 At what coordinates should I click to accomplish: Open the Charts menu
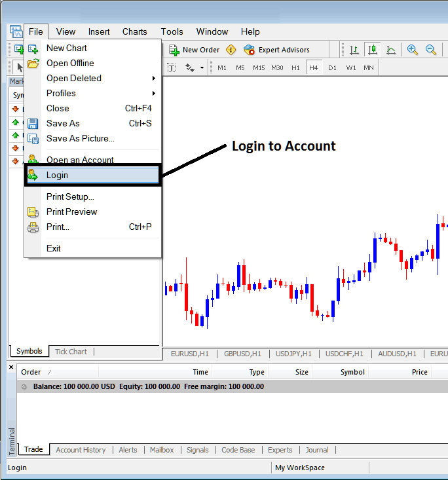[134, 31]
